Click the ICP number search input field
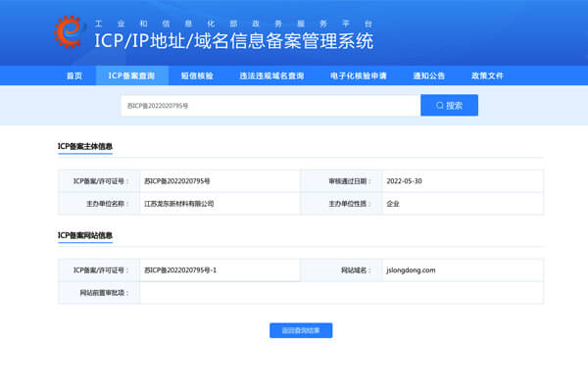This screenshot has height=392, width=588. point(265,105)
